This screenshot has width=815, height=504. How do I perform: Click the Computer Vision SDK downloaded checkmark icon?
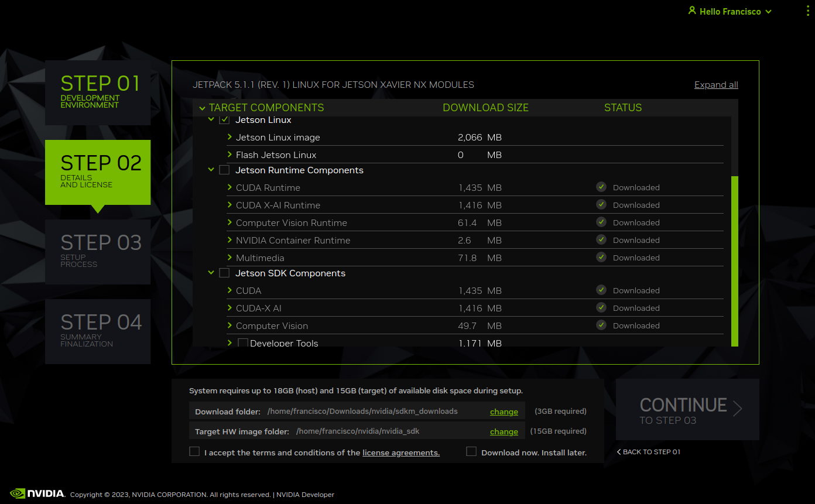pyautogui.click(x=601, y=325)
